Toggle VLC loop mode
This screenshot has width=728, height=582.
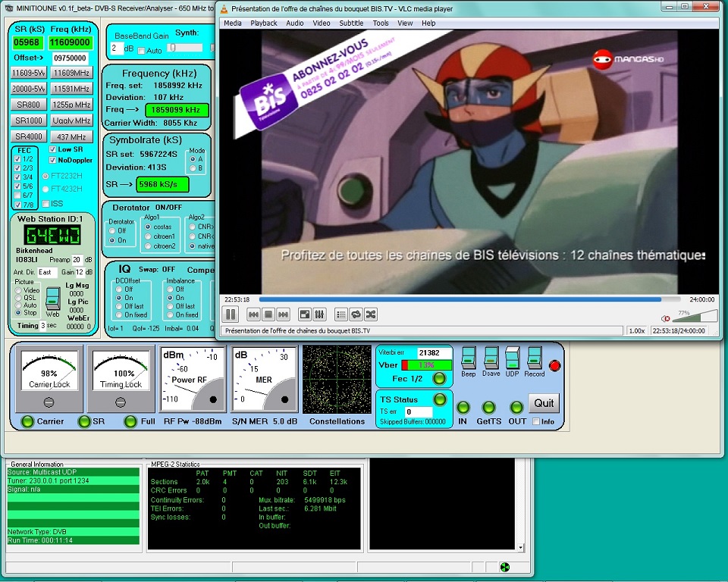coord(356,314)
